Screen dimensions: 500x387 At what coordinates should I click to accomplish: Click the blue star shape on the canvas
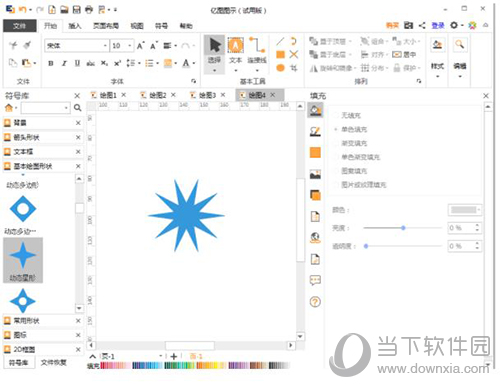pos(186,215)
